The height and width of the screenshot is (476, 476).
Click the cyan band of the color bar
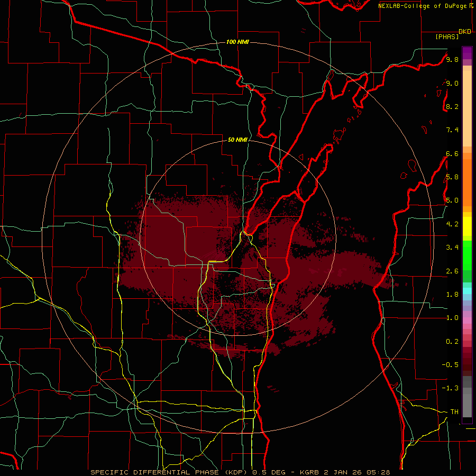coord(467,291)
